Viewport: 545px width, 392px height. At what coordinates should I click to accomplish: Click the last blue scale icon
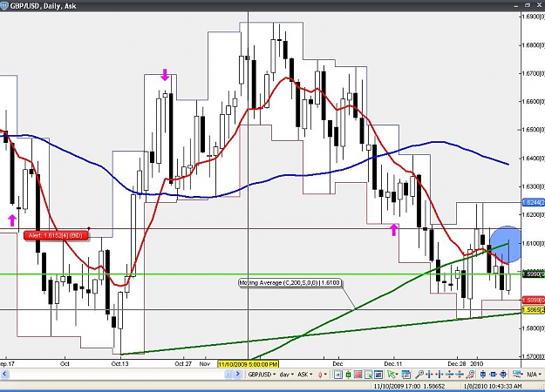click(x=503, y=375)
